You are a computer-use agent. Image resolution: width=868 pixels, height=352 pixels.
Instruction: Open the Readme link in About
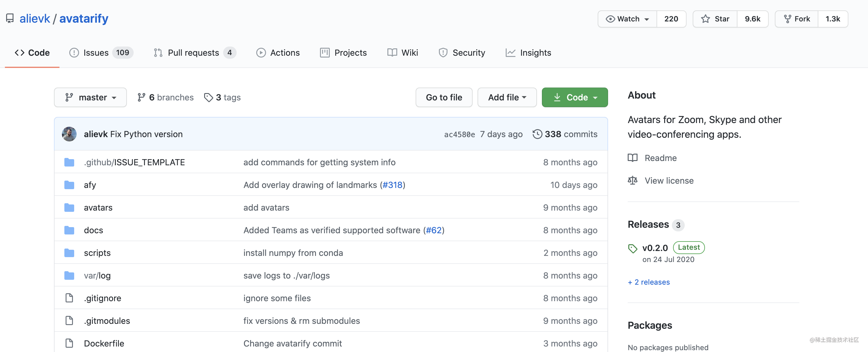[661, 158]
